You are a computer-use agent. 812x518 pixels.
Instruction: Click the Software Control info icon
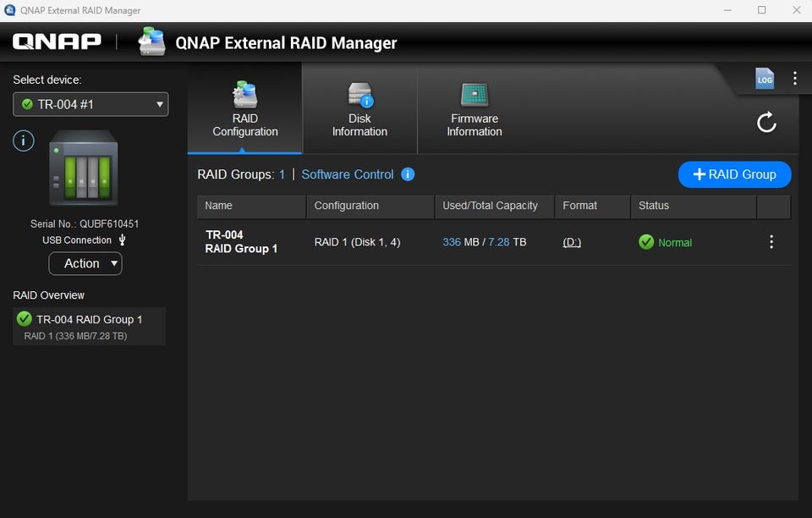[408, 174]
